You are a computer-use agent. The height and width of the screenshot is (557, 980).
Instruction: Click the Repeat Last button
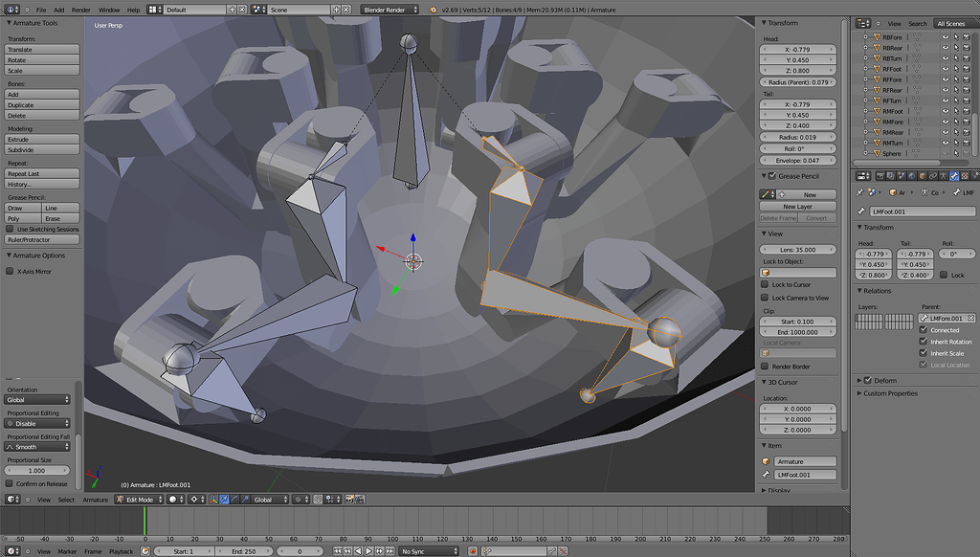(x=42, y=173)
